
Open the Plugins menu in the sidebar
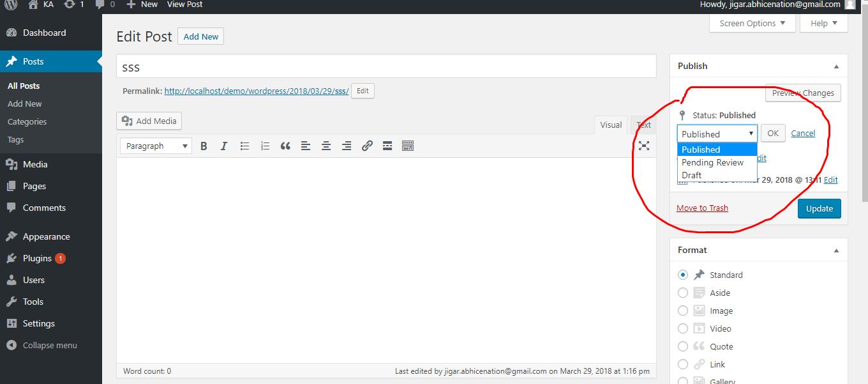36,258
